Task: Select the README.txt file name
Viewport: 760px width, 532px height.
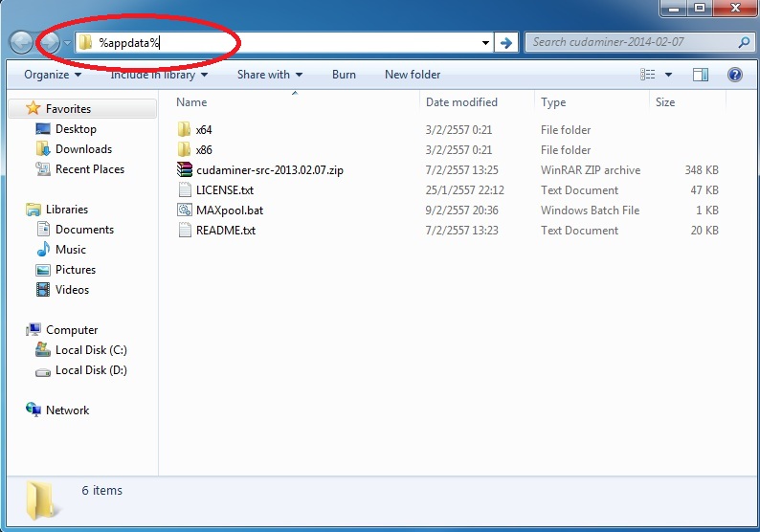Action: [225, 231]
